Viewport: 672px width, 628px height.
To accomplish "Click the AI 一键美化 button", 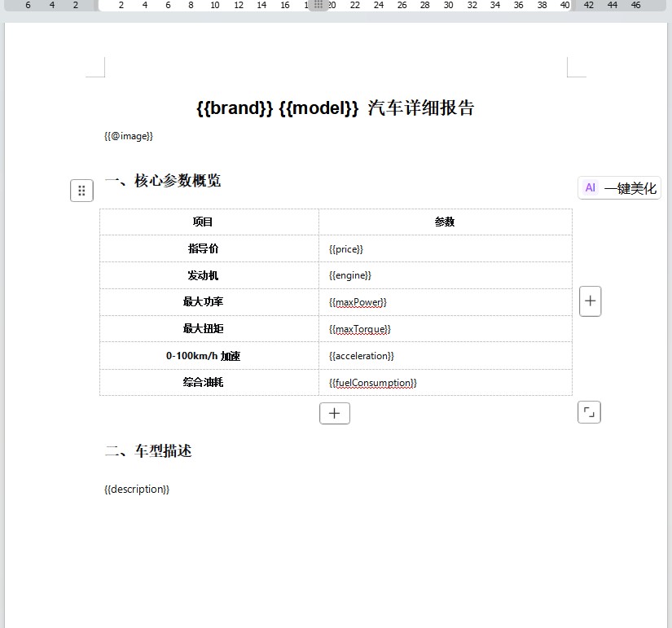I will 619,188.
